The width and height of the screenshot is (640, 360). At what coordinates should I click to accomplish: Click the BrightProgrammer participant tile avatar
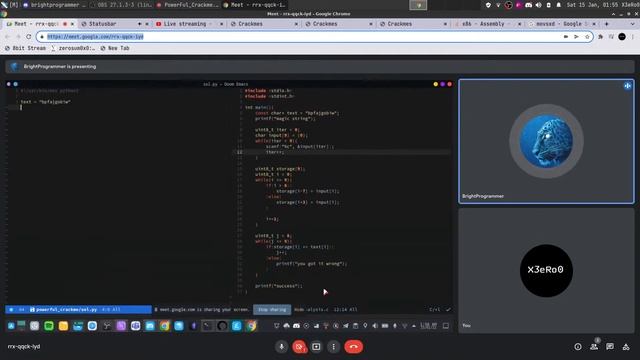tap(546, 141)
